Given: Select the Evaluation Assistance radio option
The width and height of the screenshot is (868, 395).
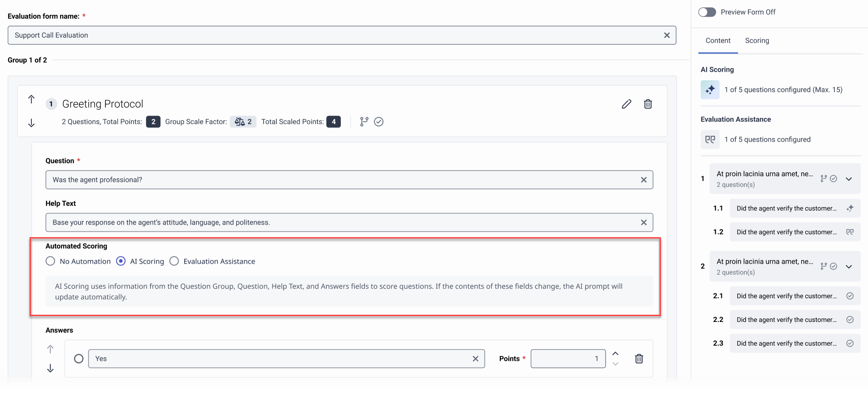Looking at the screenshot, I should (x=174, y=261).
